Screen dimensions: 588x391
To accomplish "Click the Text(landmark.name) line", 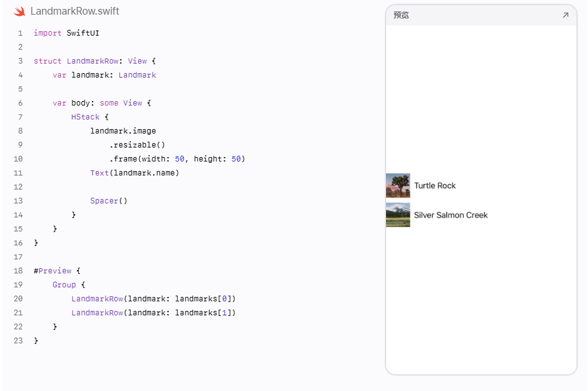I will pyautogui.click(x=135, y=173).
